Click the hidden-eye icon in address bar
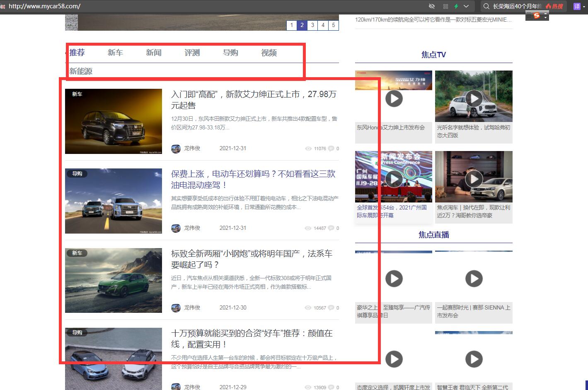The image size is (588, 390). point(432,6)
